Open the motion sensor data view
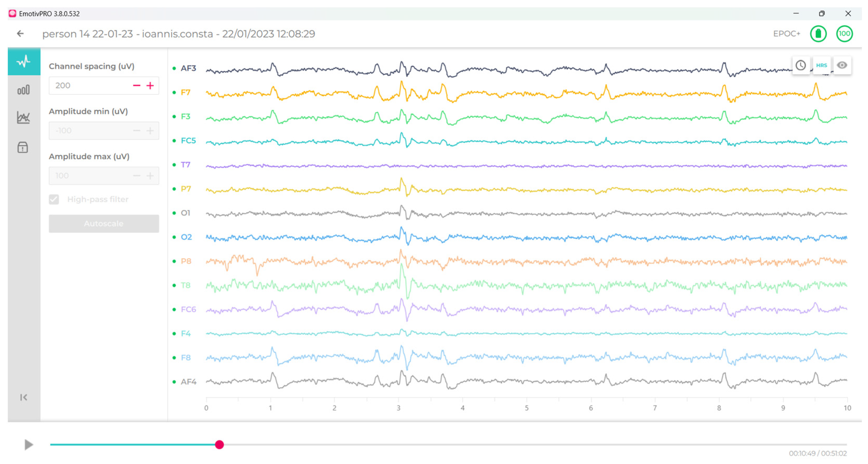The image size is (868, 464). (22, 147)
